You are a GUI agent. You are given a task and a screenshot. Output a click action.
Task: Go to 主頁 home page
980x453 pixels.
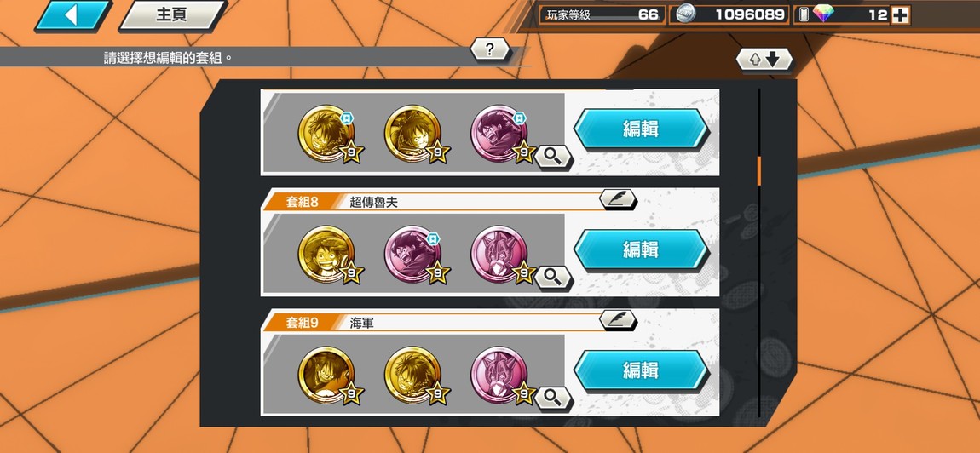pyautogui.click(x=172, y=15)
